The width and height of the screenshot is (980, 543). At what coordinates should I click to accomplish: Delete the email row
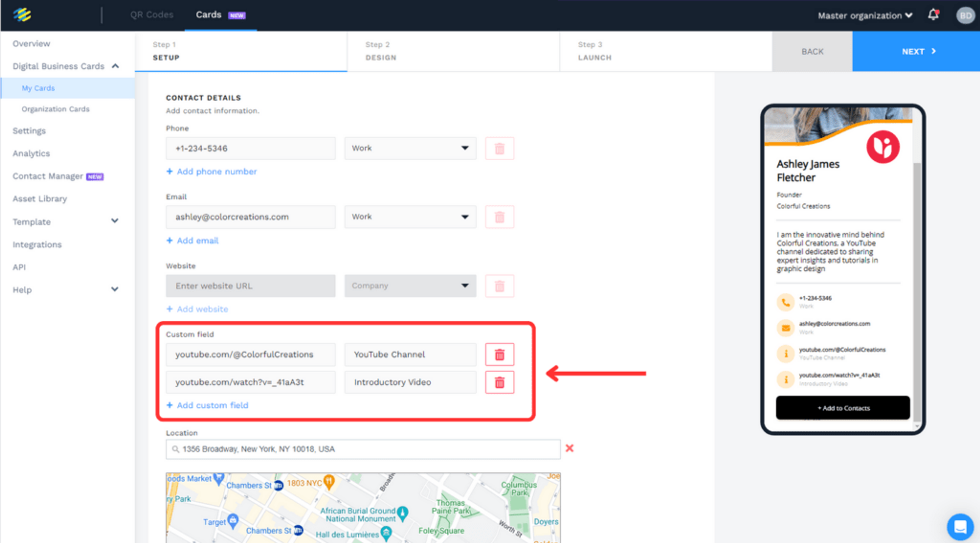pyautogui.click(x=499, y=217)
